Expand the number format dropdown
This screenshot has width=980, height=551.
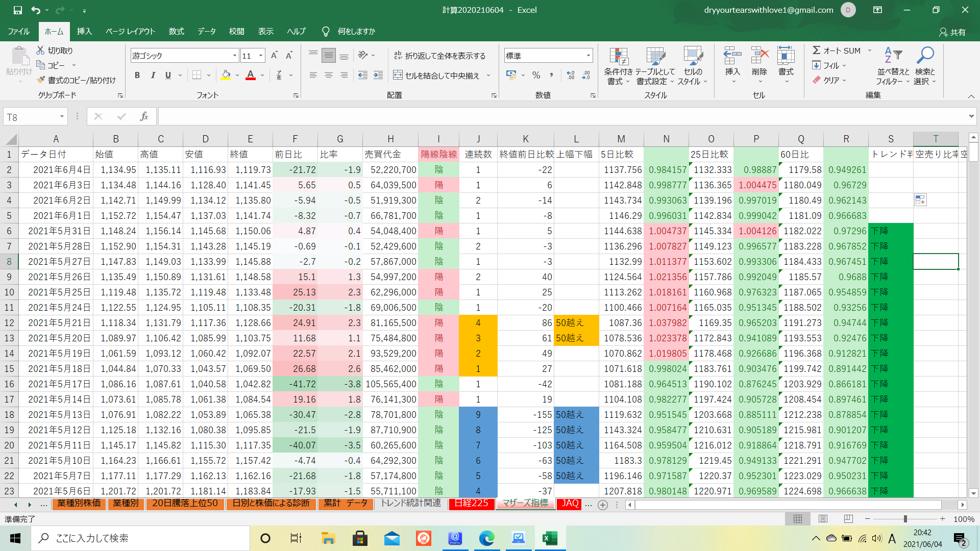(x=588, y=56)
